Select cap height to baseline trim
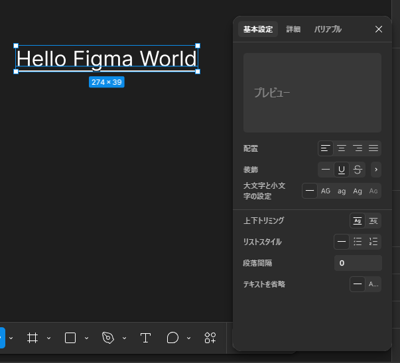 tap(373, 221)
